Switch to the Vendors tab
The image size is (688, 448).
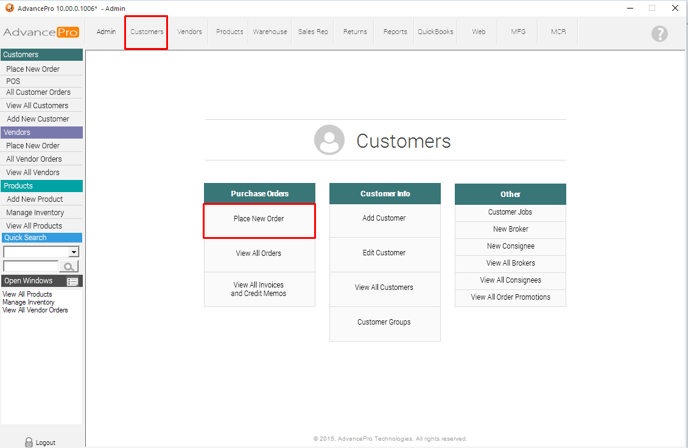[x=190, y=32]
